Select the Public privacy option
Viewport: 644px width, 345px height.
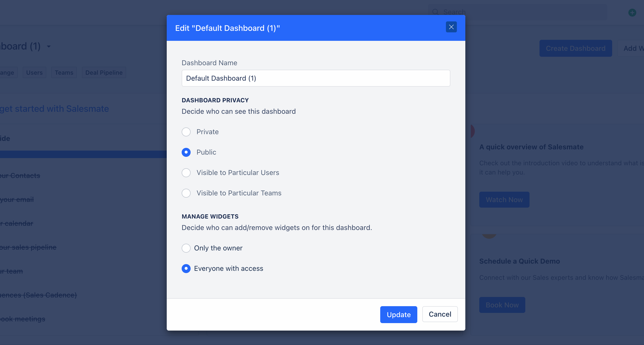tap(186, 152)
